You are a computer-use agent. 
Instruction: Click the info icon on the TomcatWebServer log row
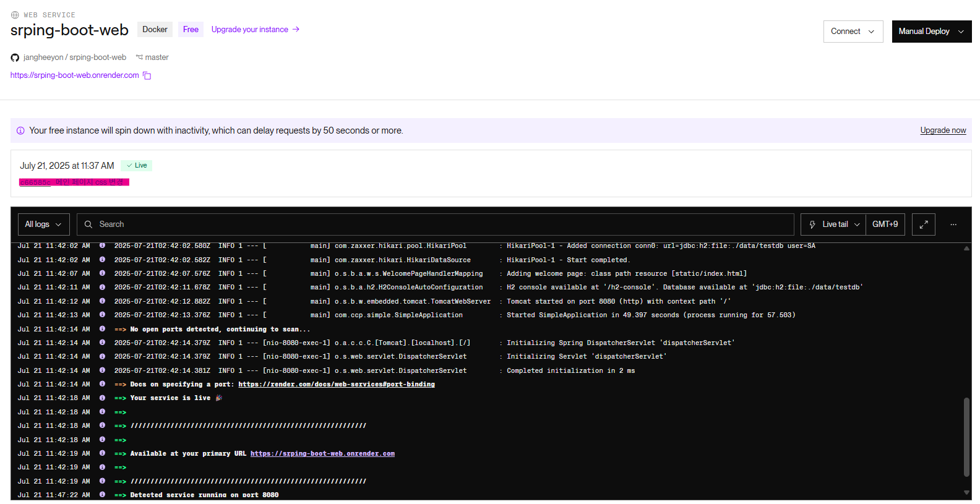point(102,301)
